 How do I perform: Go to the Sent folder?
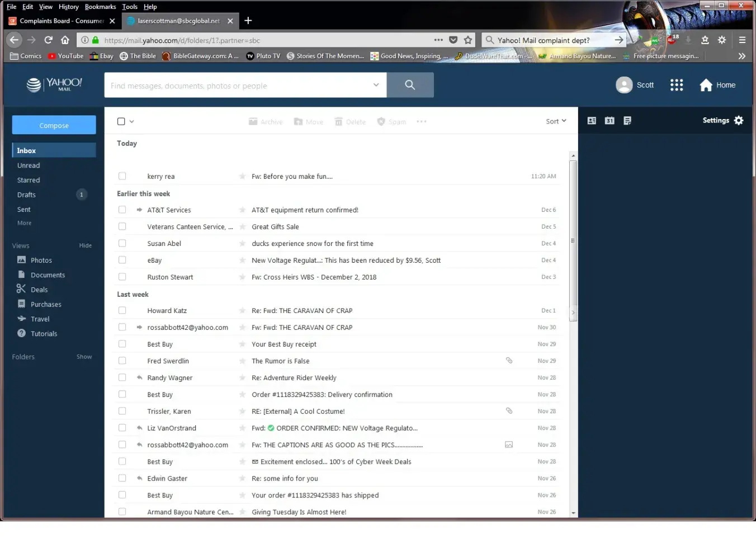click(24, 209)
